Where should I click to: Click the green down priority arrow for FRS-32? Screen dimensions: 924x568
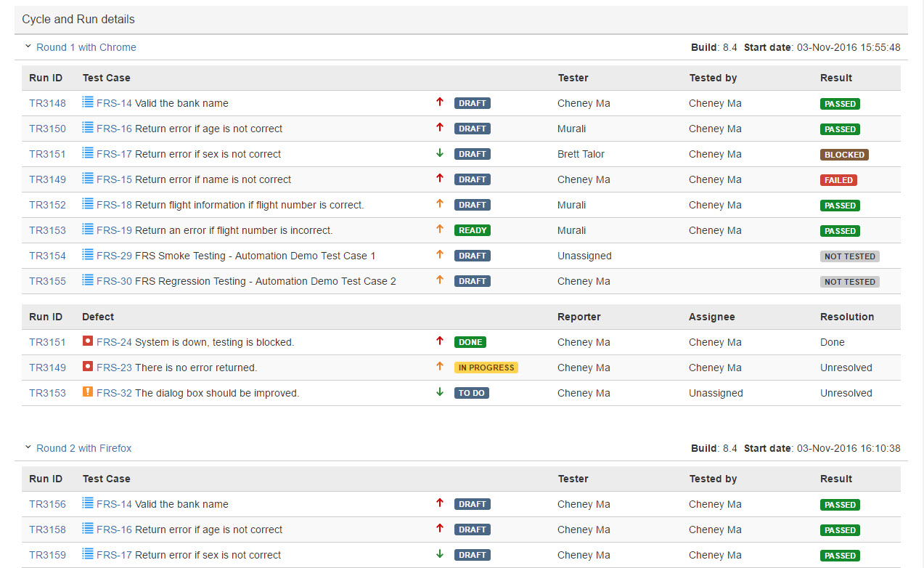click(439, 392)
